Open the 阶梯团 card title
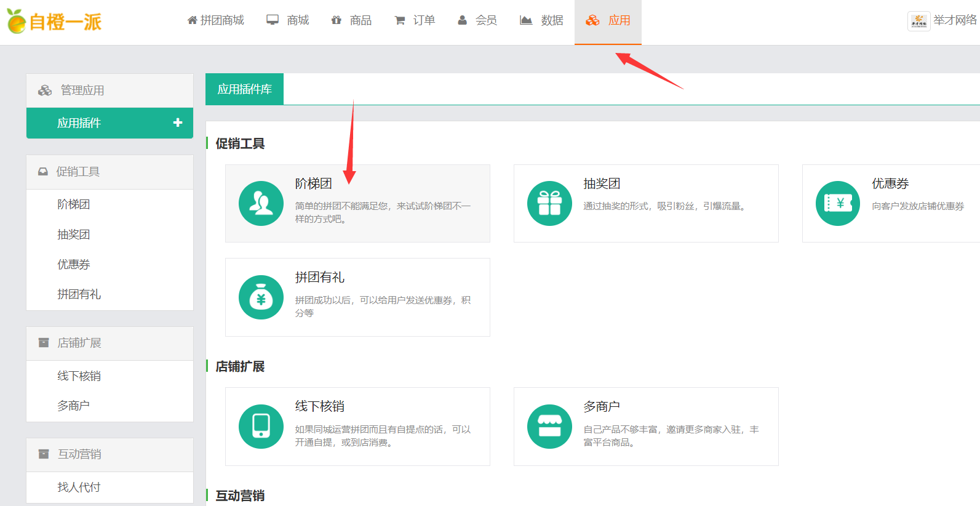The height and width of the screenshot is (506, 980). tap(314, 183)
